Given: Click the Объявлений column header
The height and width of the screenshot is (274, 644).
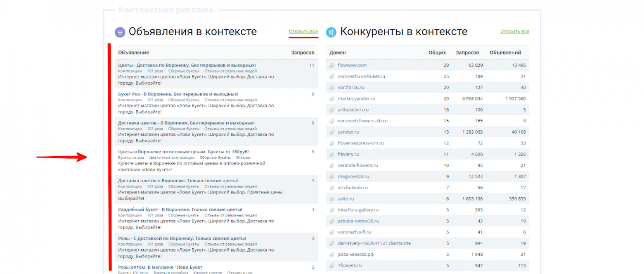Looking at the screenshot, I should click(505, 53).
